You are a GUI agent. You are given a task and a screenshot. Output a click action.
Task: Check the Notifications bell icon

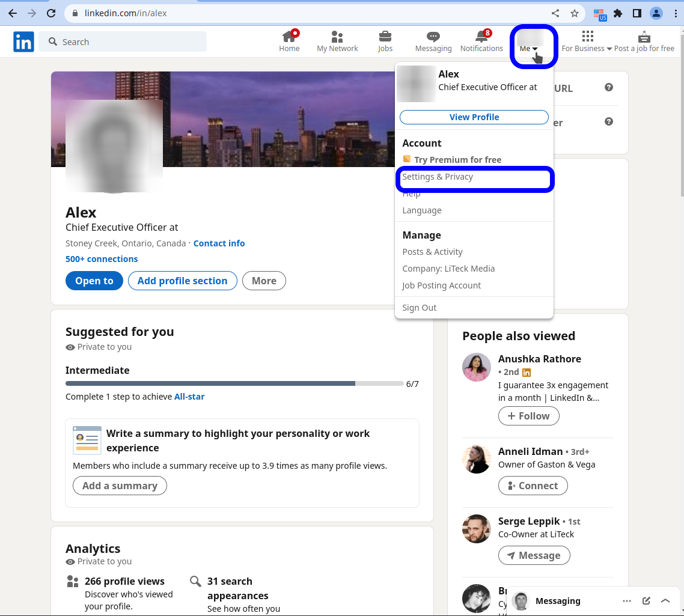[x=481, y=37]
